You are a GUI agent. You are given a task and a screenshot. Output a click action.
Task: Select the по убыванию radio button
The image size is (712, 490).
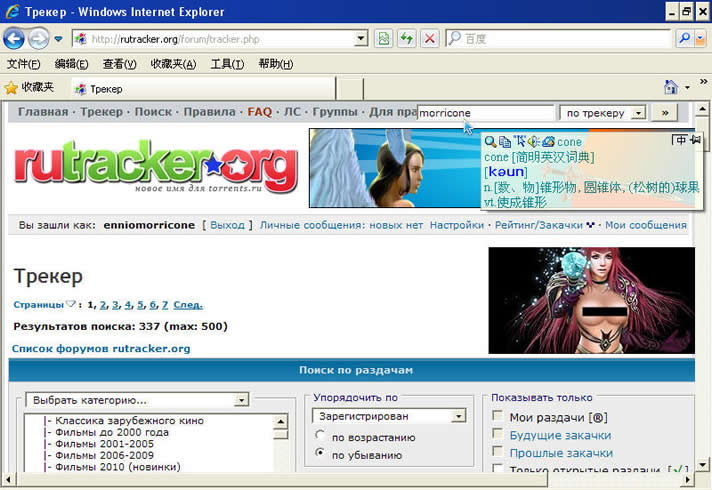pos(320,453)
